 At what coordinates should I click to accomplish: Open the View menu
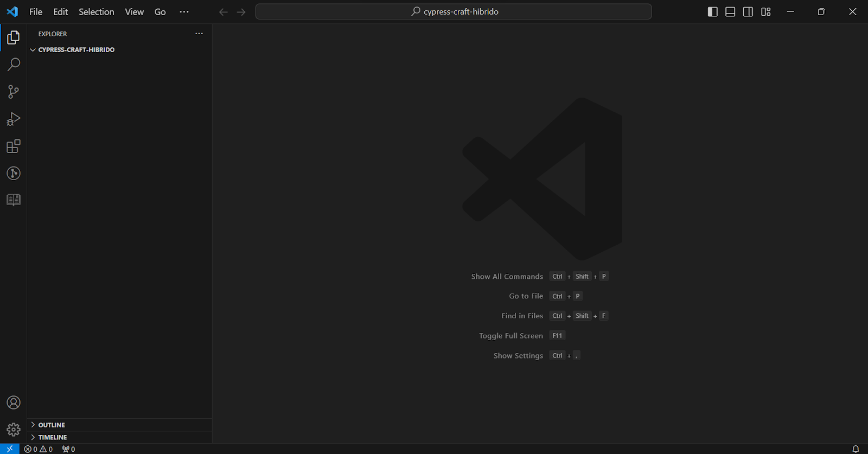135,12
